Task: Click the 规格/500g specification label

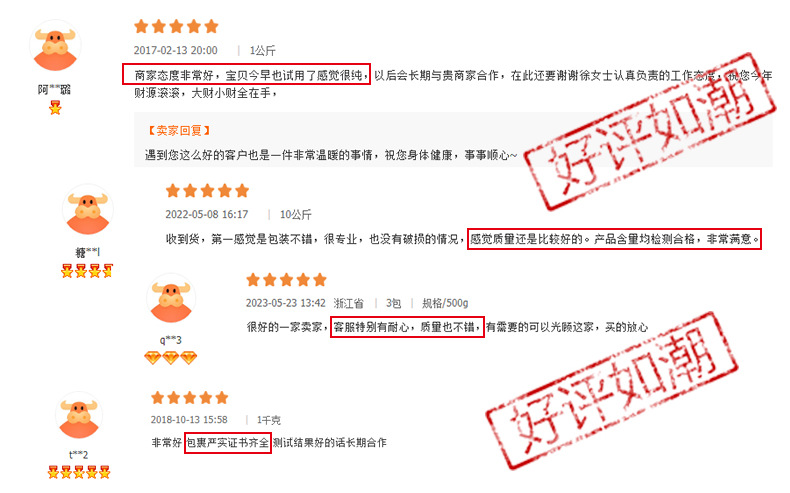Action: 445,303
